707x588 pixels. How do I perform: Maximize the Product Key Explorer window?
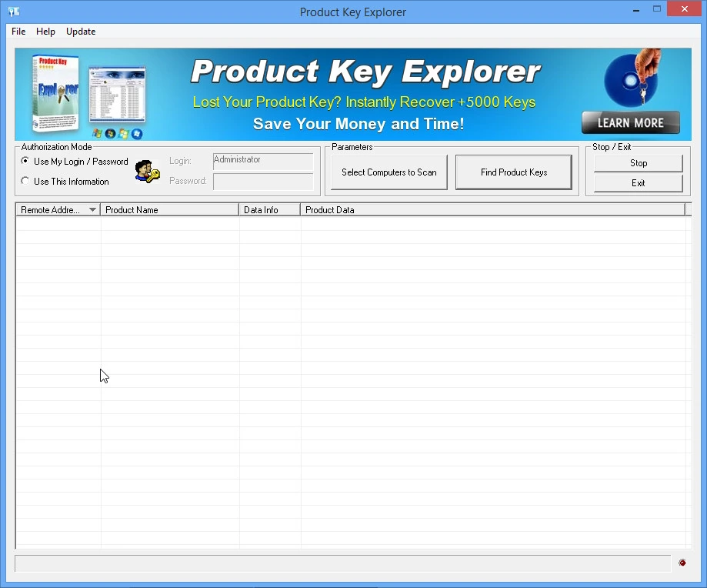click(657, 9)
